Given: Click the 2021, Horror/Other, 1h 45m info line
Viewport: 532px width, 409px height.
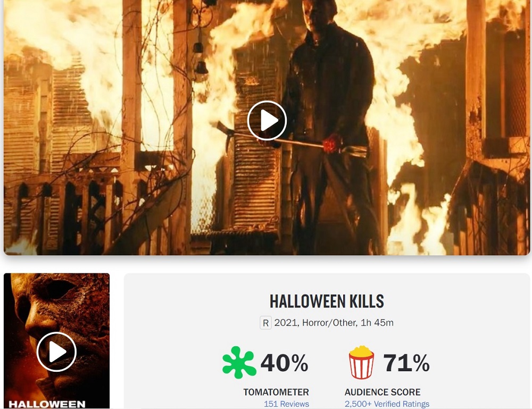Looking at the screenshot, I should [334, 322].
